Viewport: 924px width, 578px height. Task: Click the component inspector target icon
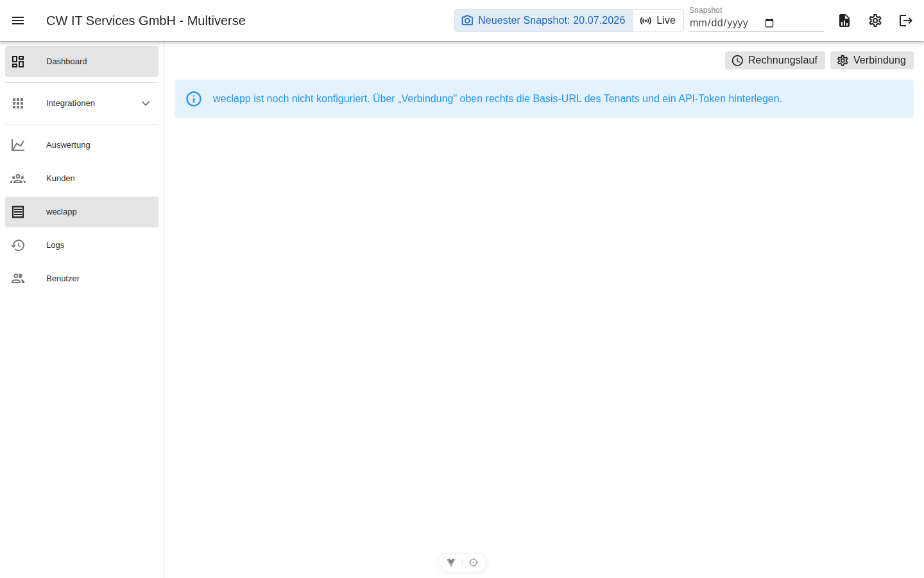coord(474,563)
